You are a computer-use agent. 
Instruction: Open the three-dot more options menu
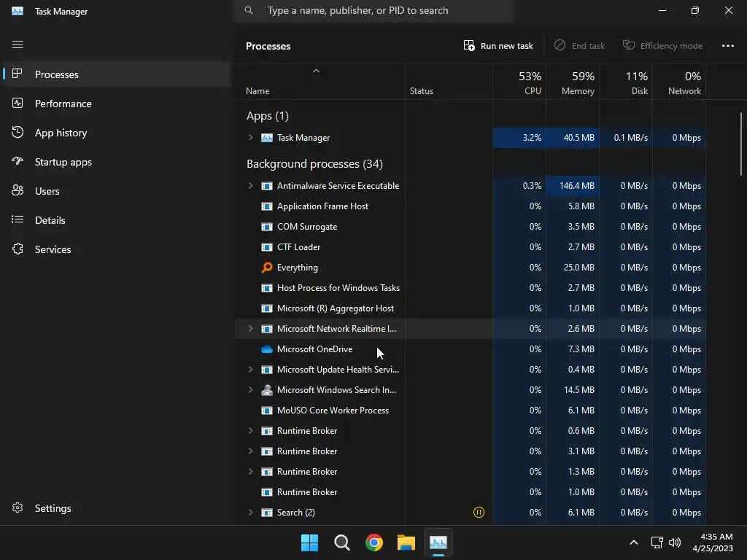(727, 46)
